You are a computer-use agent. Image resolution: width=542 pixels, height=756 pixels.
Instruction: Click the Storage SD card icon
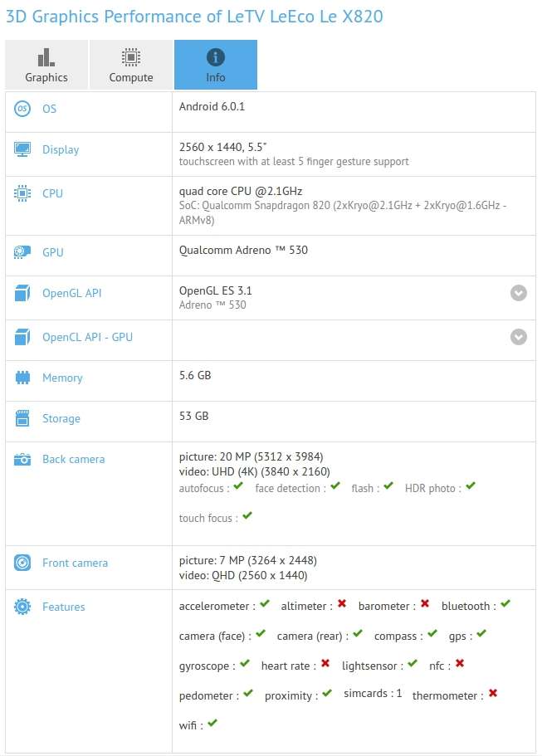click(x=22, y=418)
